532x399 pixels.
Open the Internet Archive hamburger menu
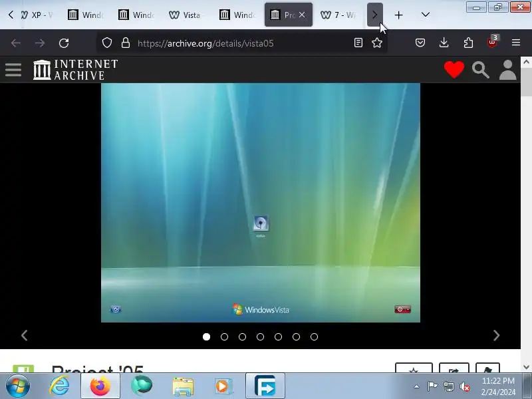[x=13, y=70]
